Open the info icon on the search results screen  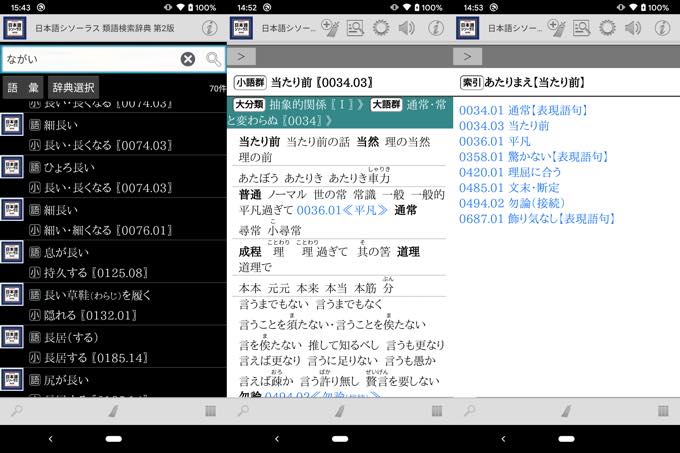pos(209,28)
